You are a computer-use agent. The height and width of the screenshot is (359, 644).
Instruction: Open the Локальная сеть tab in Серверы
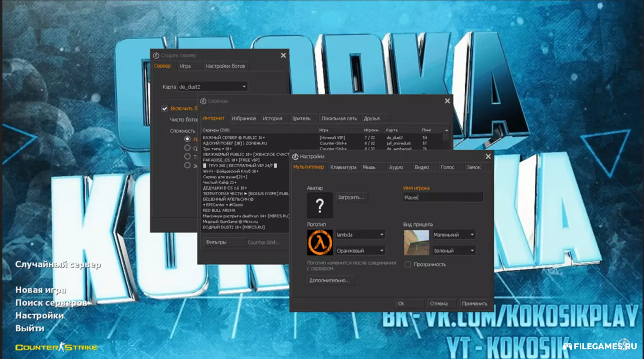(x=339, y=119)
